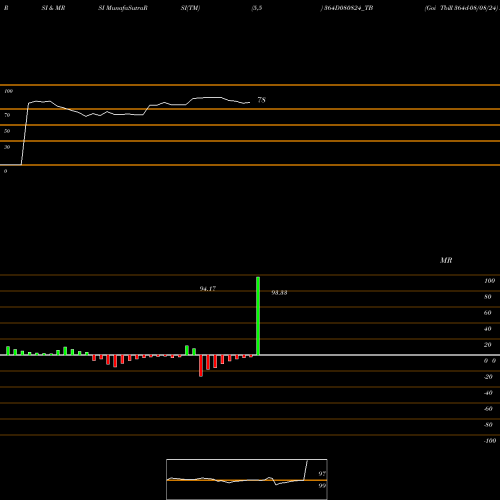The width and height of the screenshot is (500, 500).
Task: Click the '30' level label on RSI axis
Action: [x=7, y=147]
